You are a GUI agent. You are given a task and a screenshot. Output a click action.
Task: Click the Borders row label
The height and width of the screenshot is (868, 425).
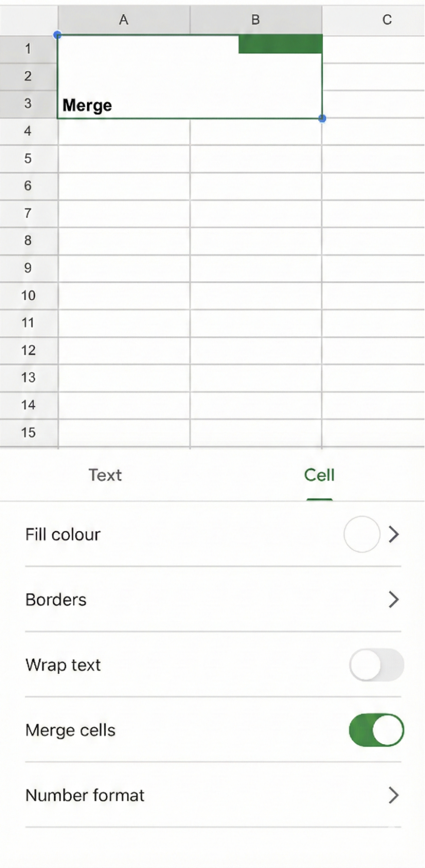[56, 600]
